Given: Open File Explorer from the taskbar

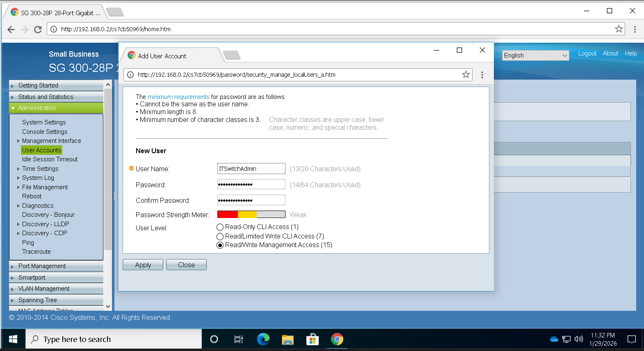Looking at the screenshot, I should (288, 339).
